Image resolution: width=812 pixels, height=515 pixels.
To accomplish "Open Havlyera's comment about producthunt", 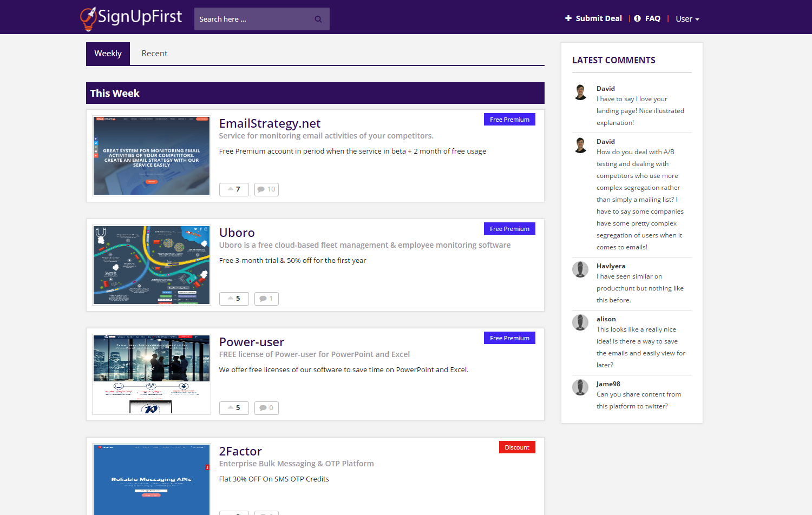I will tap(640, 288).
